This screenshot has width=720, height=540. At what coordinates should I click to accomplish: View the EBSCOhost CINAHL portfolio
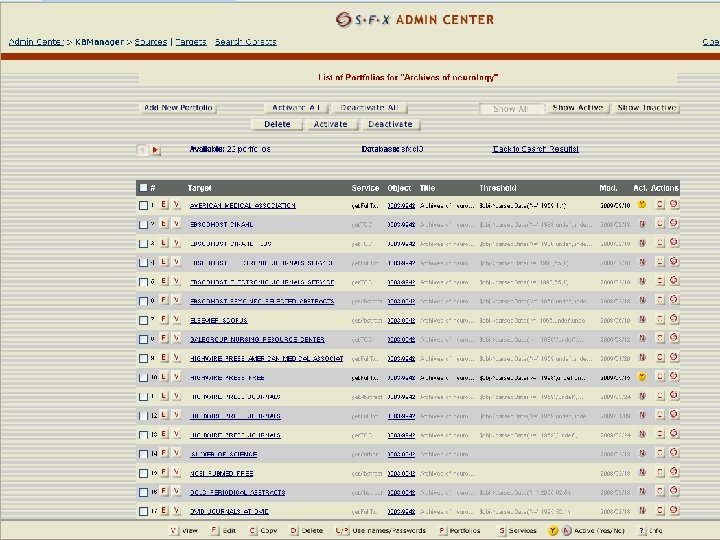point(176,224)
